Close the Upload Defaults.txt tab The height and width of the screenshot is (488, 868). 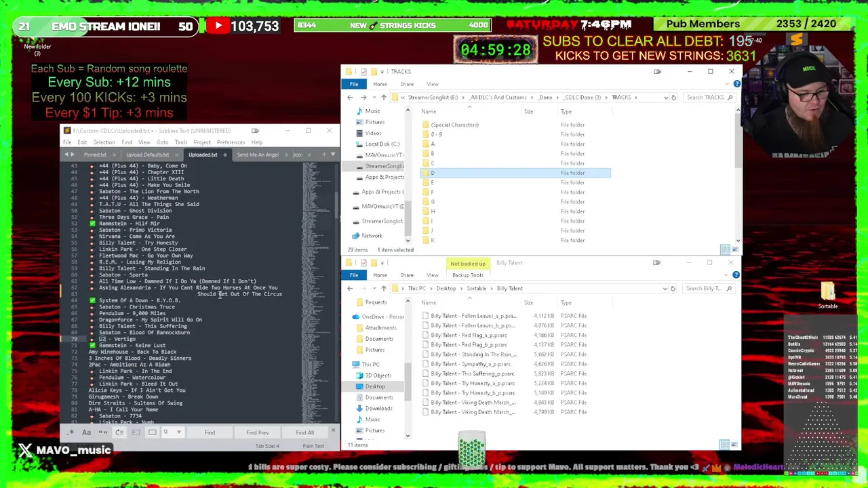176,155
